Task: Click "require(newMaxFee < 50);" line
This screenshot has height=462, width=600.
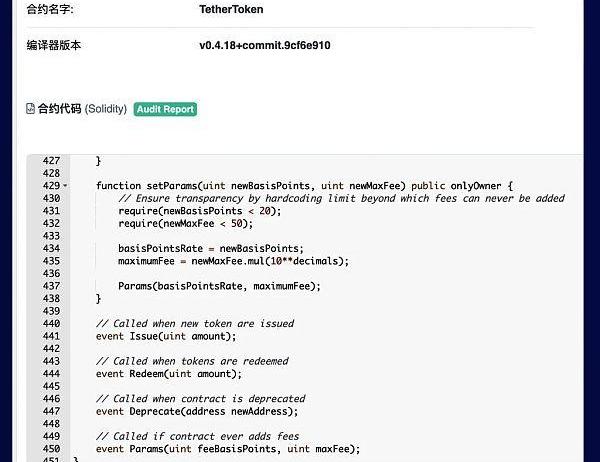Action: click(186, 224)
